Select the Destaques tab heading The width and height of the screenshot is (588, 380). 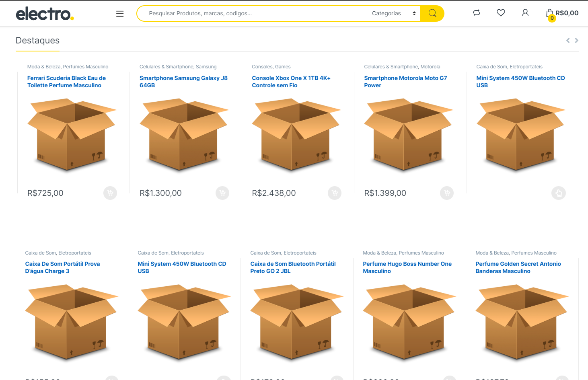37,41
